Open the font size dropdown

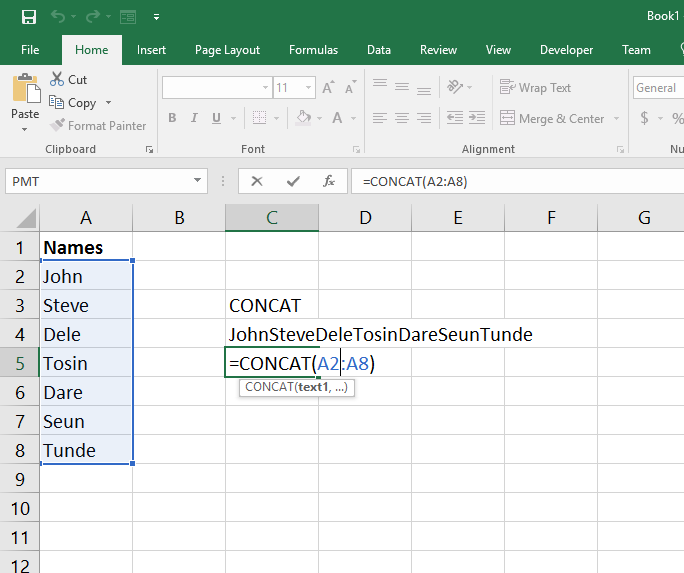[308, 88]
